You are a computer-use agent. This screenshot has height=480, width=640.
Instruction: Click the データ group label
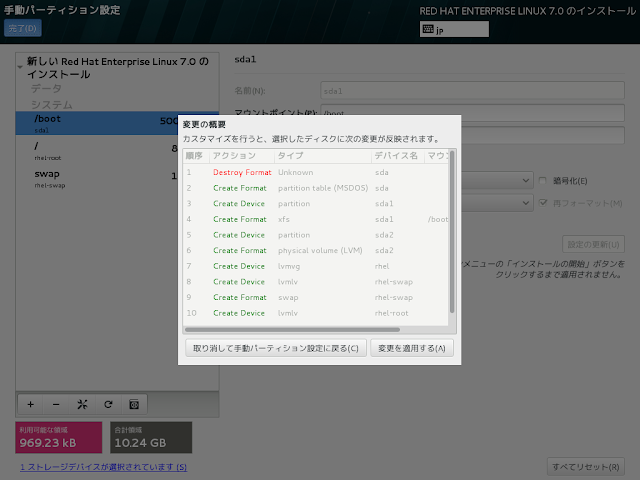point(46,89)
